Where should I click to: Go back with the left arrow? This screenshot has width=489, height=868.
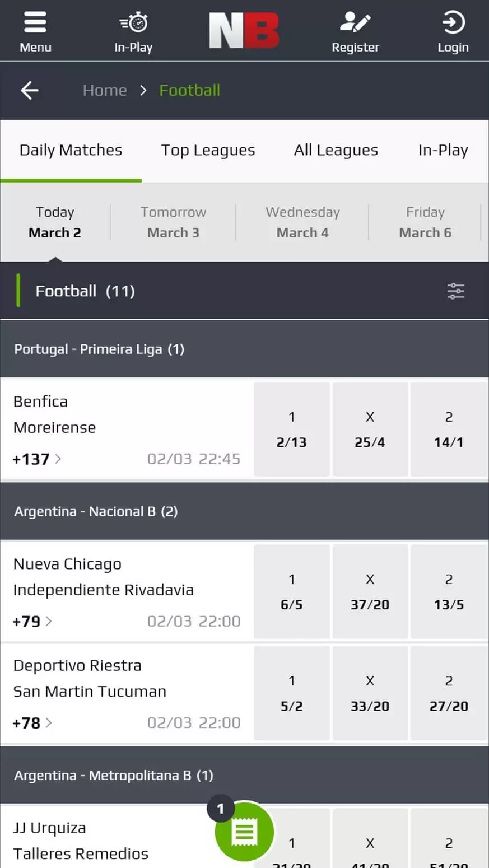click(30, 90)
